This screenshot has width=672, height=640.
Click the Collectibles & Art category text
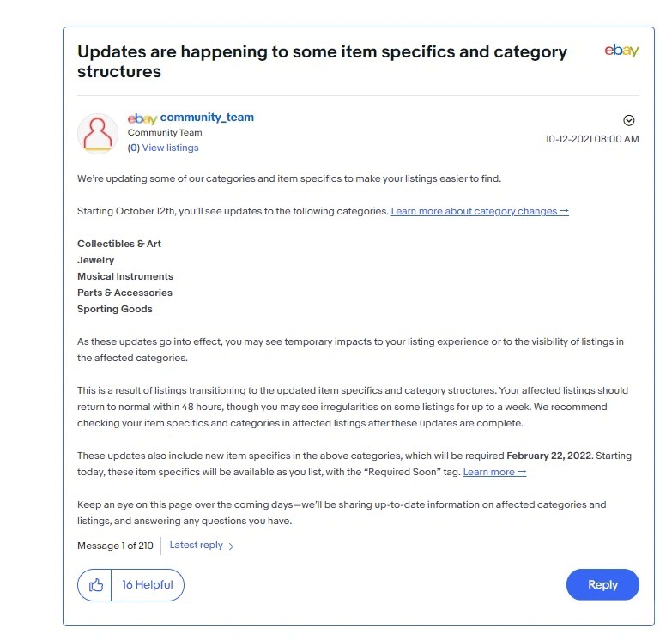[119, 244]
